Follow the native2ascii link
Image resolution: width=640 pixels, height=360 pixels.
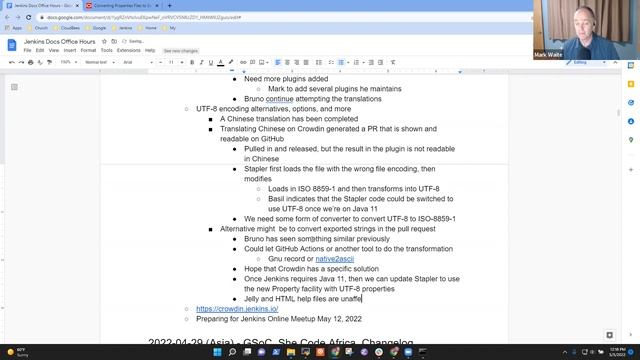[335, 259]
